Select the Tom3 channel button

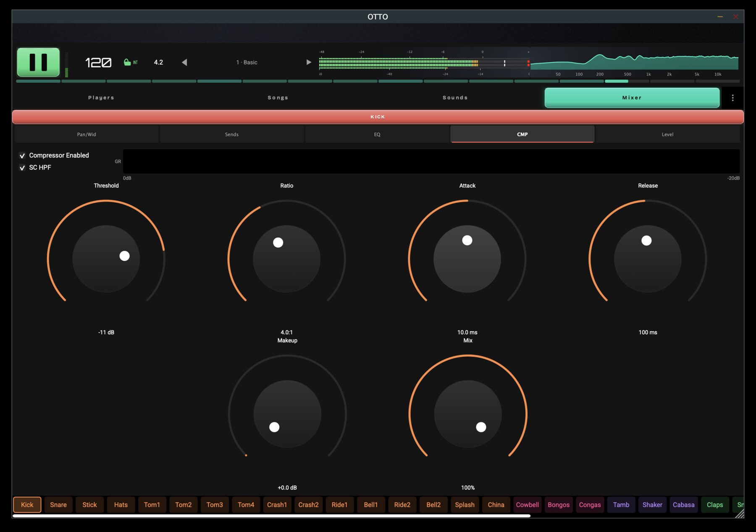[x=215, y=505]
